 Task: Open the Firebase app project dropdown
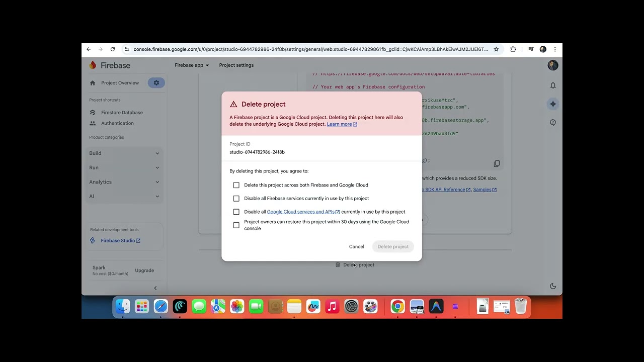tap(192, 65)
